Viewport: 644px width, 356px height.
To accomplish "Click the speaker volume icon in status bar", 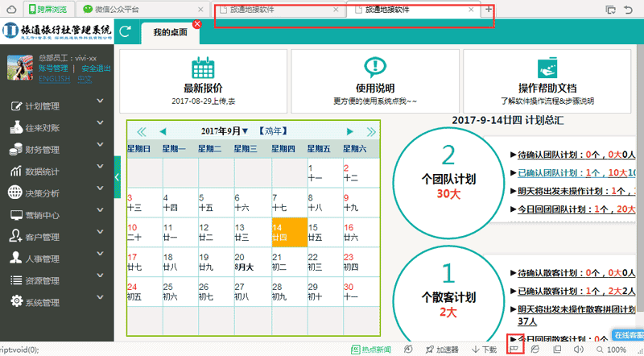I will coord(578,350).
